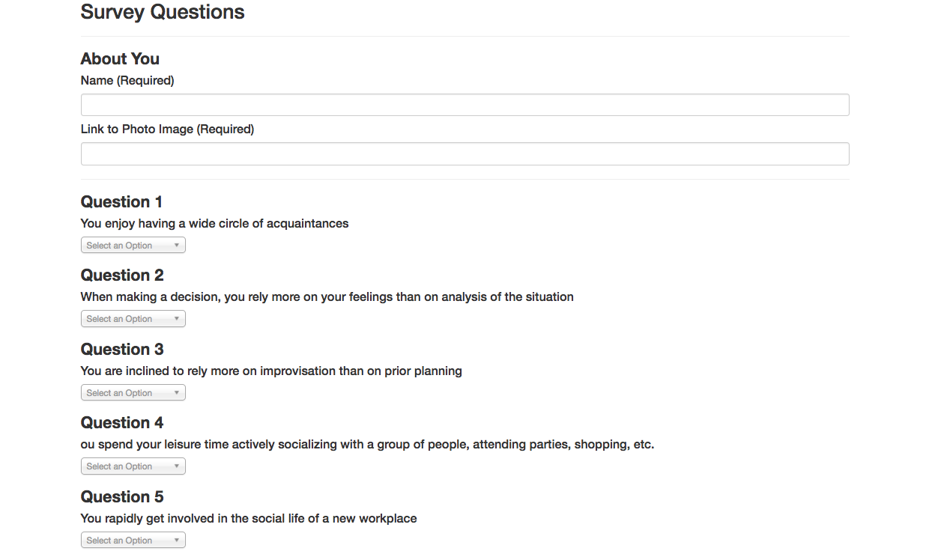Click the 'Question 3' heading
Screen dimensions: 932x560
[122, 349]
